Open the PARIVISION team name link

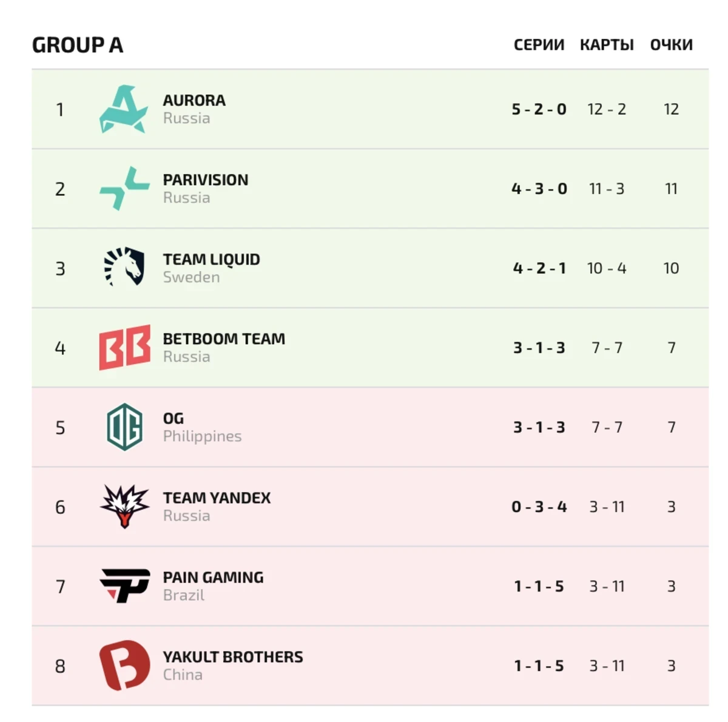point(205,180)
